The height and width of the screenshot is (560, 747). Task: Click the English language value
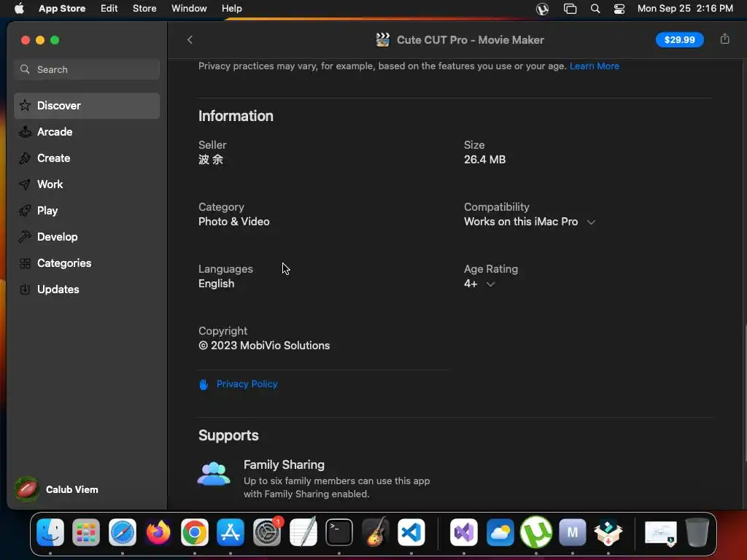[216, 284]
